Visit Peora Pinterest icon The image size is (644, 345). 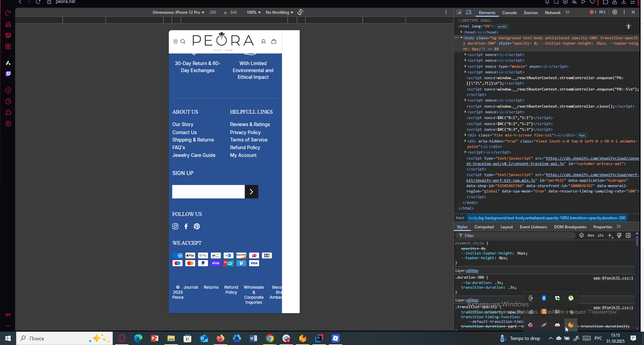pyautogui.click(x=197, y=226)
